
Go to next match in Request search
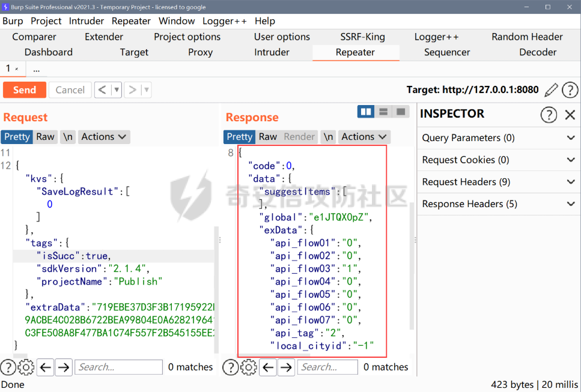[64, 367]
